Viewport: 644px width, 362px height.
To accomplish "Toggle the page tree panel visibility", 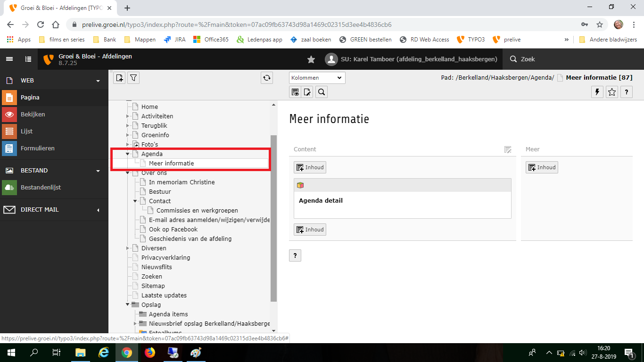I will (x=28, y=59).
